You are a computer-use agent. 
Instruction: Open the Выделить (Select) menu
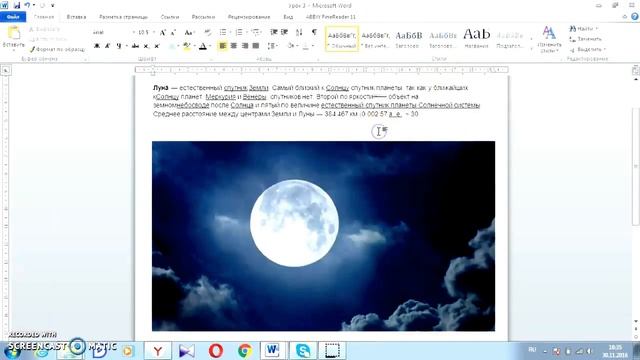pyautogui.click(x=588, y=49)
